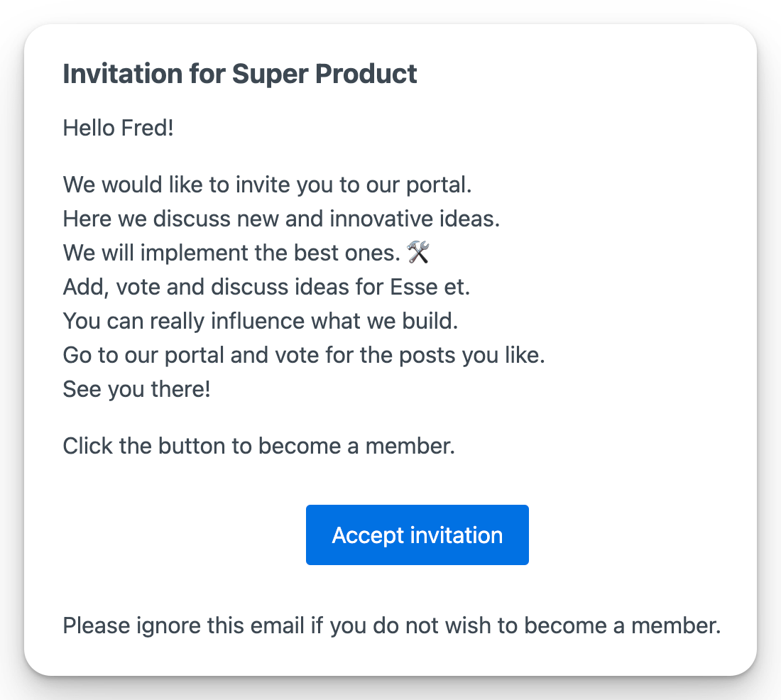Click the "Go to our portal and vote" line
Screen dimensions: 781x700
coord(303,355)
